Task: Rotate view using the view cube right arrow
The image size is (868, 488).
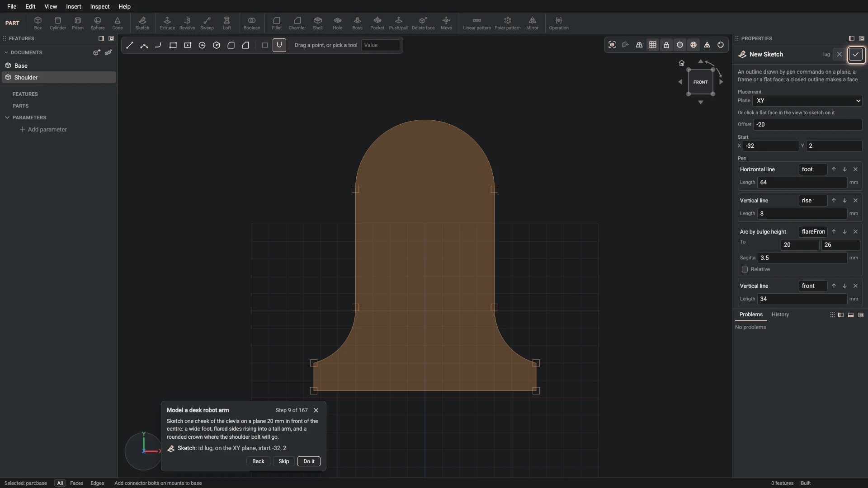Action: [x=721, y=82]
